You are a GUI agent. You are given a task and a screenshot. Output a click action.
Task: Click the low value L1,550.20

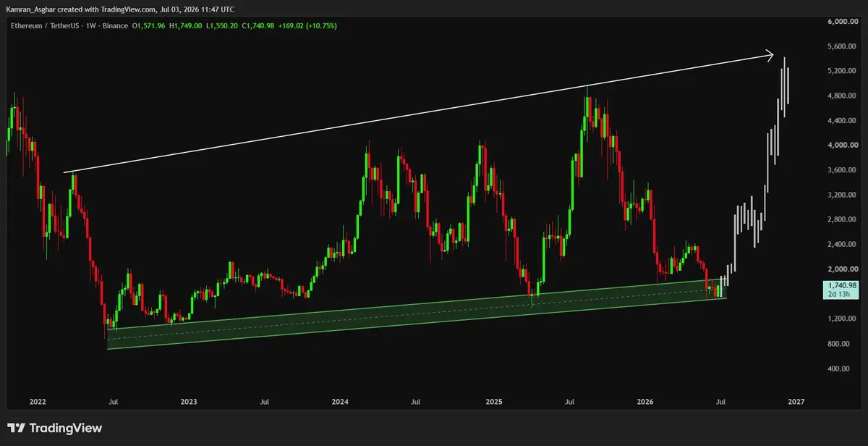[x=223, y=26]
